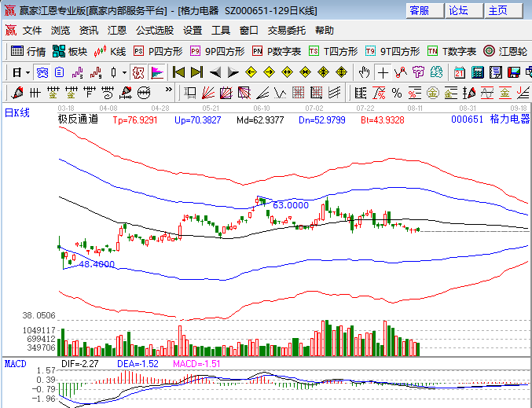
Task: Click the purple 节 character icon
Action: click(x=419, y=72)
